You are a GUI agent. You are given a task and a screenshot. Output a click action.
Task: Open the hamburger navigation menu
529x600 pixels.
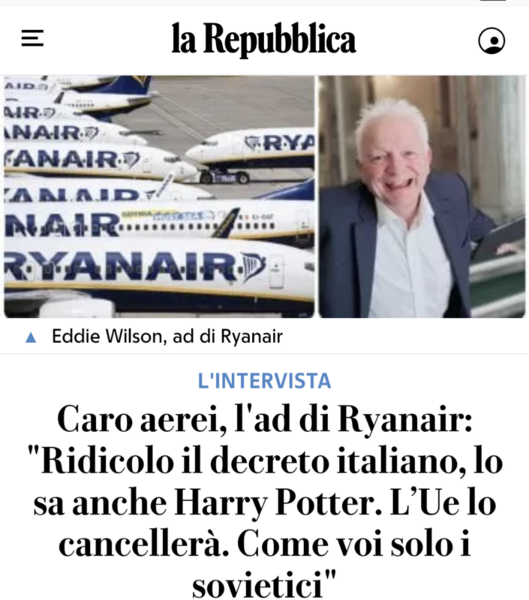point(32,38)
